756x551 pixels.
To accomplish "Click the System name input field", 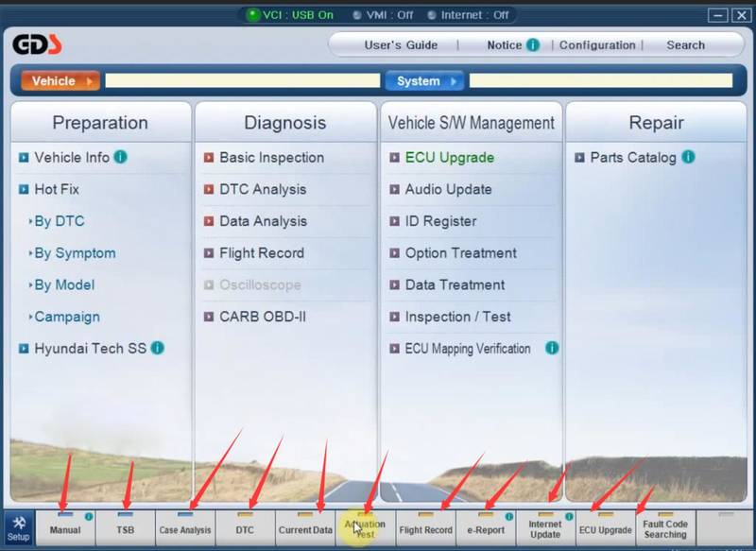I will pos(601,81).
